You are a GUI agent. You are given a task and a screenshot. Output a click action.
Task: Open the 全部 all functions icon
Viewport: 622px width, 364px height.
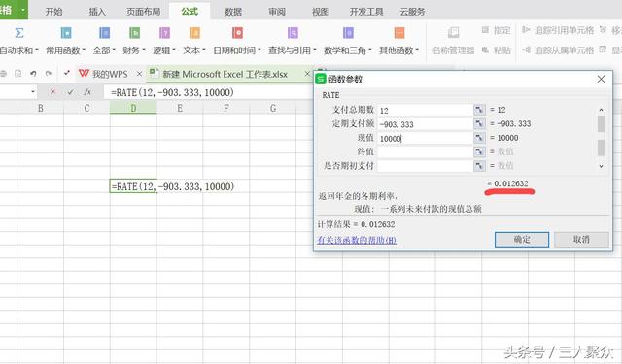coord(104,32)
